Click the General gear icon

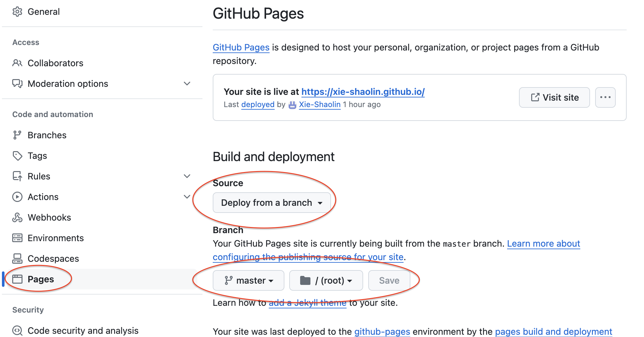tap(17, 12)
